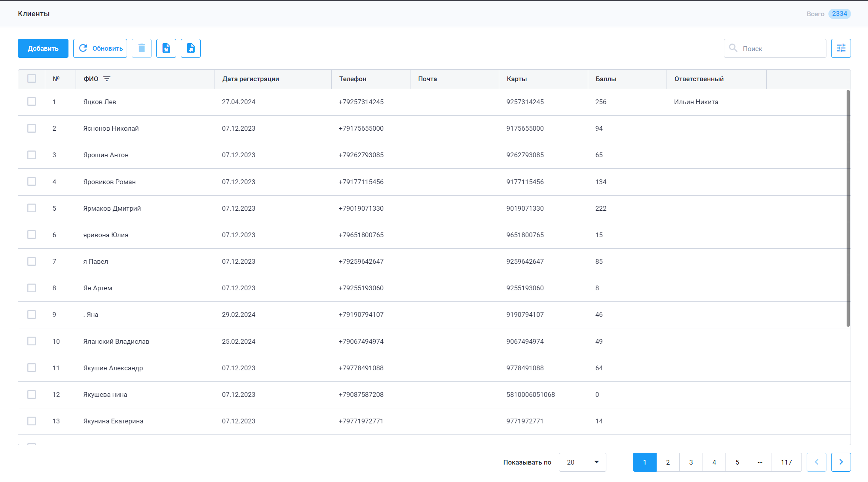
Task: Tick checkbox for Яровиков Роман
Action: point(32,181)
